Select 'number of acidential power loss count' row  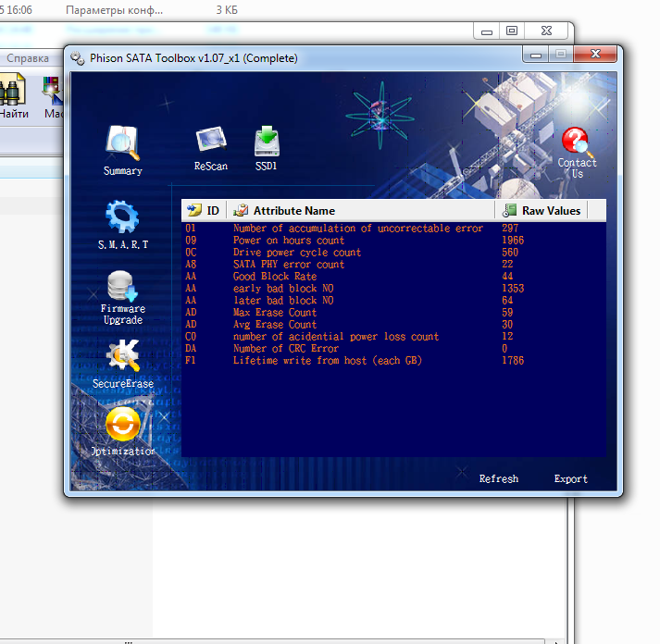point(393,337)
